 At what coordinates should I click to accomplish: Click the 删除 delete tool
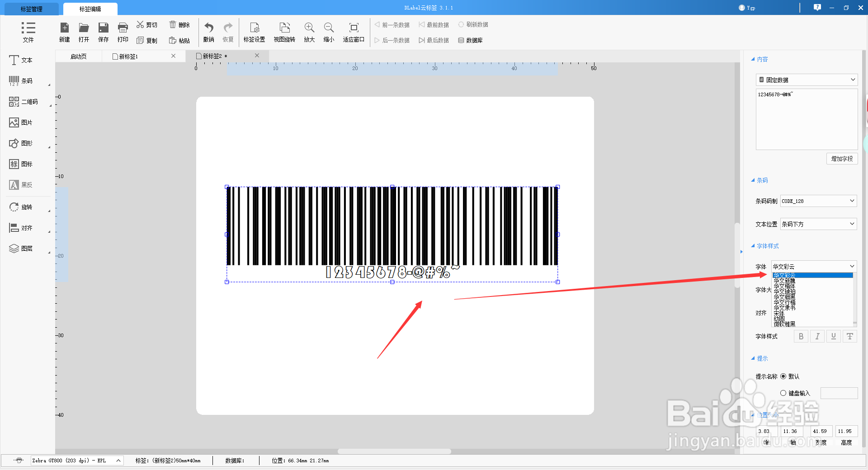(179, 25)
